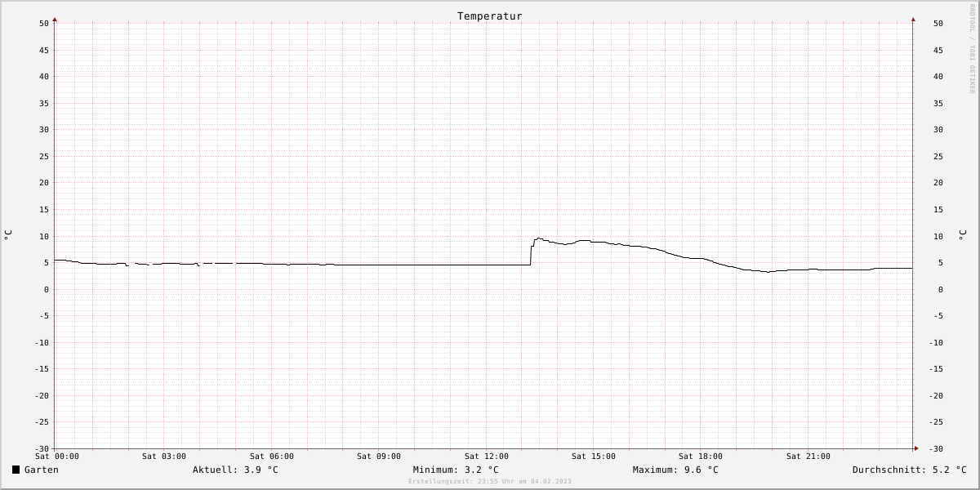980x490 pixels.
Task: Click the chart title "Temperatur"
Action: 490,16
